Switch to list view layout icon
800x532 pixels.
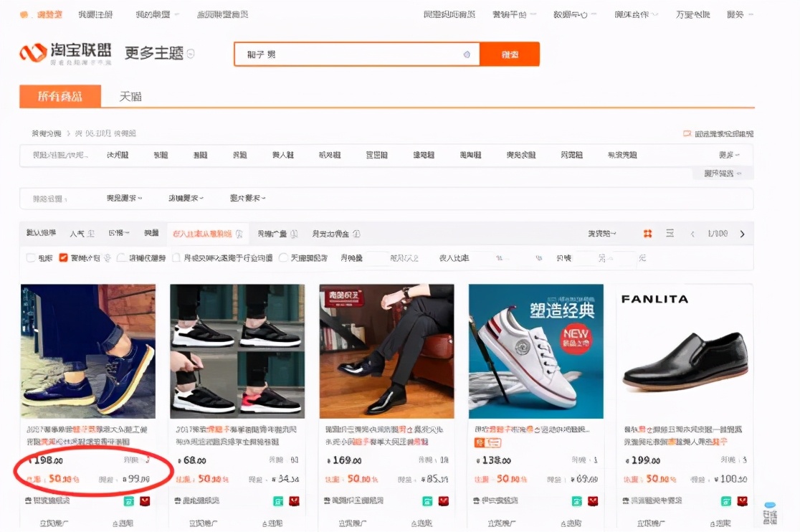click(x=669, y=234)
